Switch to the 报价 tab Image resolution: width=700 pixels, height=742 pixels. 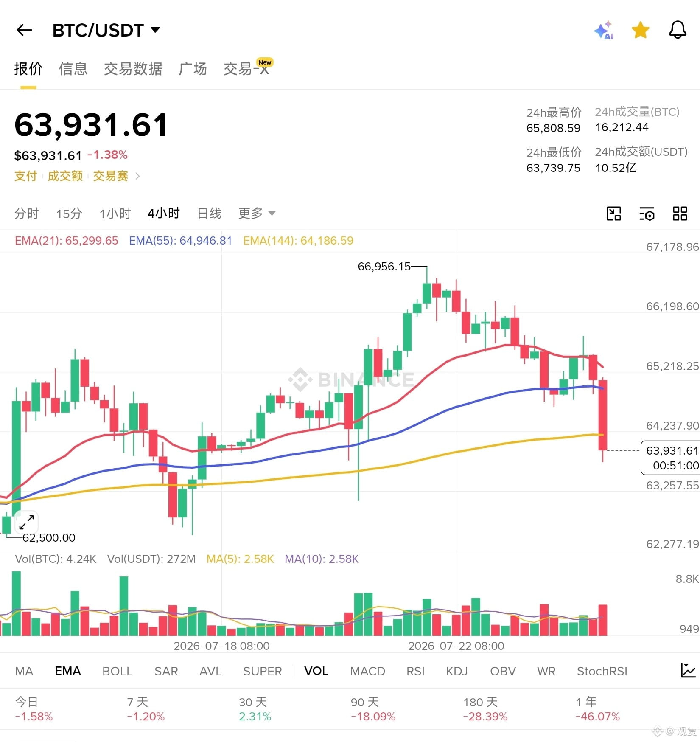[28, 68]
